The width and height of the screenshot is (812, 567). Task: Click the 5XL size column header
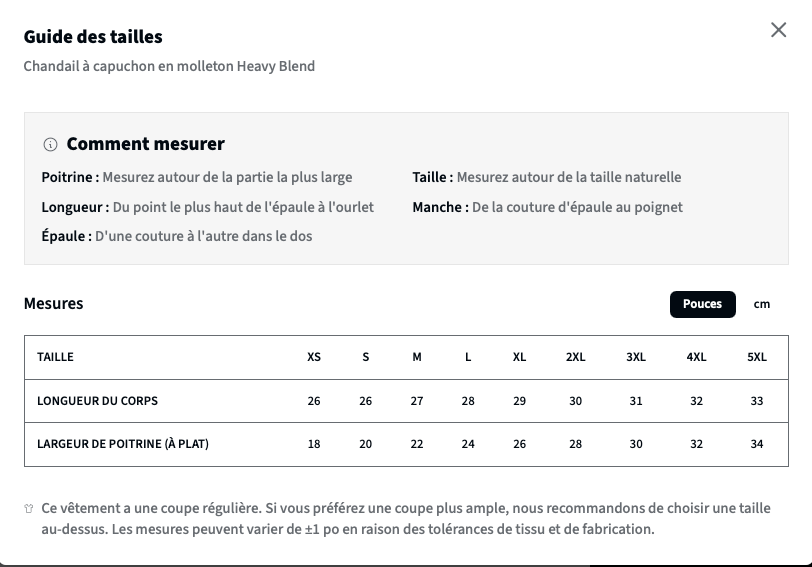pos(757,357)
